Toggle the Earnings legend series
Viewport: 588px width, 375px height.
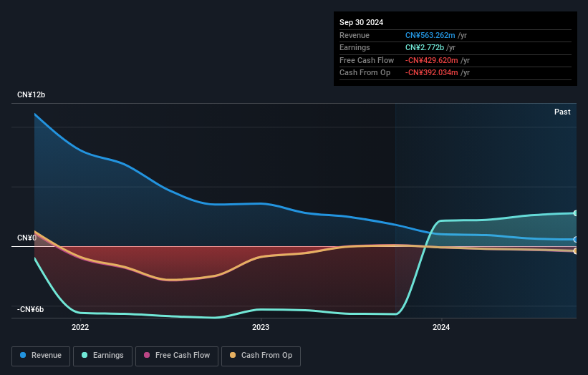(x=102, y=356)
